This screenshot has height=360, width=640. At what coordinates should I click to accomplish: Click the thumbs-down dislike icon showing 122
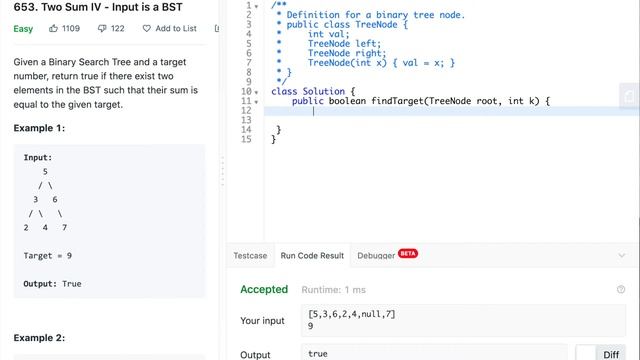pyautogui.click(x=102, y=29)
